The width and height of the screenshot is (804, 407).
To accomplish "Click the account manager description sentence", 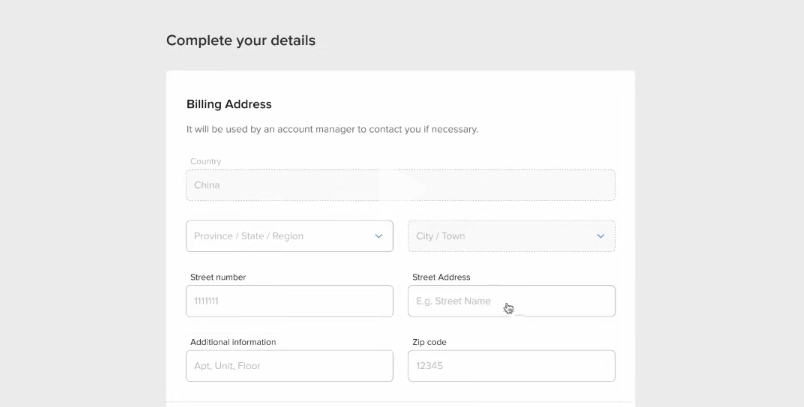I will pyautogui.click(x=332, y=129).
